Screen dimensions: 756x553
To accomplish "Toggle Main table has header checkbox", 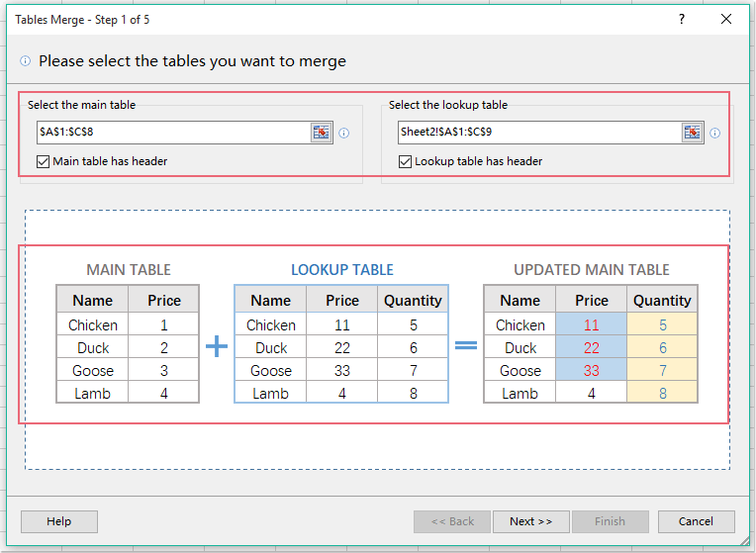I will click(x=43, y=161).
